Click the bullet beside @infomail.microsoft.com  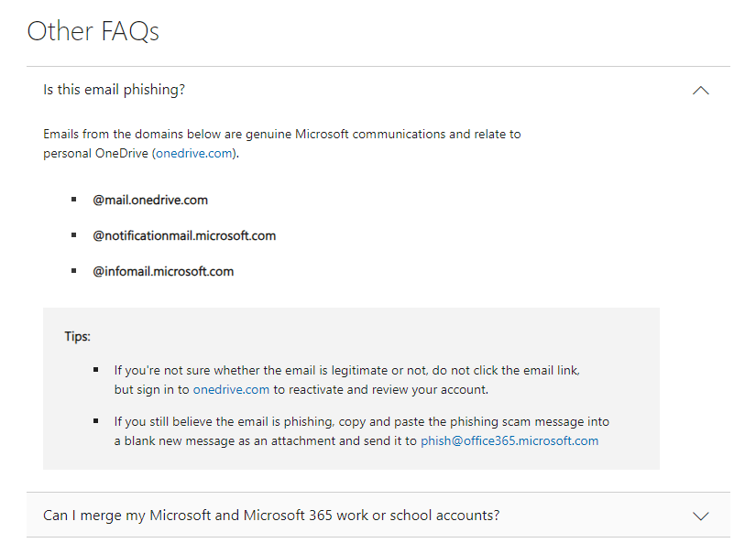tap(74, 271)
